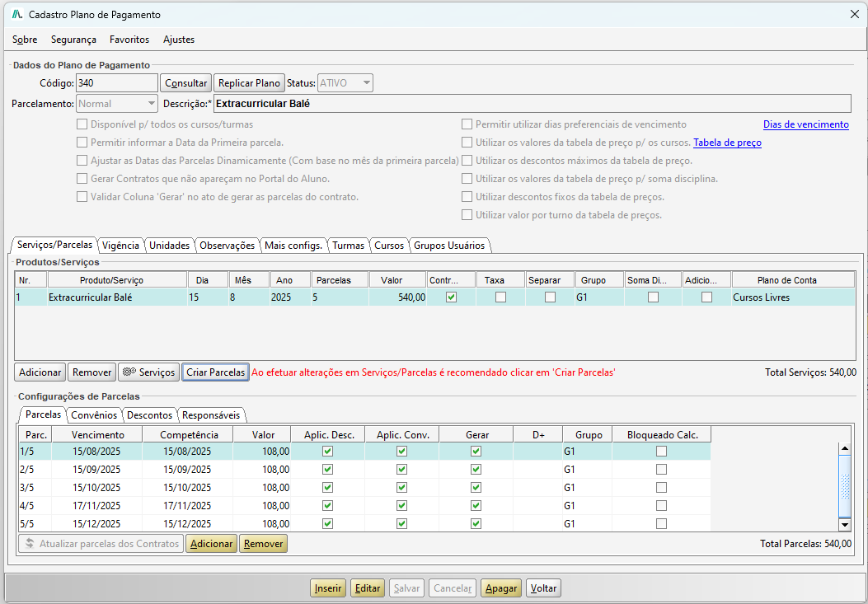Screen dimensions: 868x604
Task: Click the Cursos Livres cell
Action: tap(793, 297)
